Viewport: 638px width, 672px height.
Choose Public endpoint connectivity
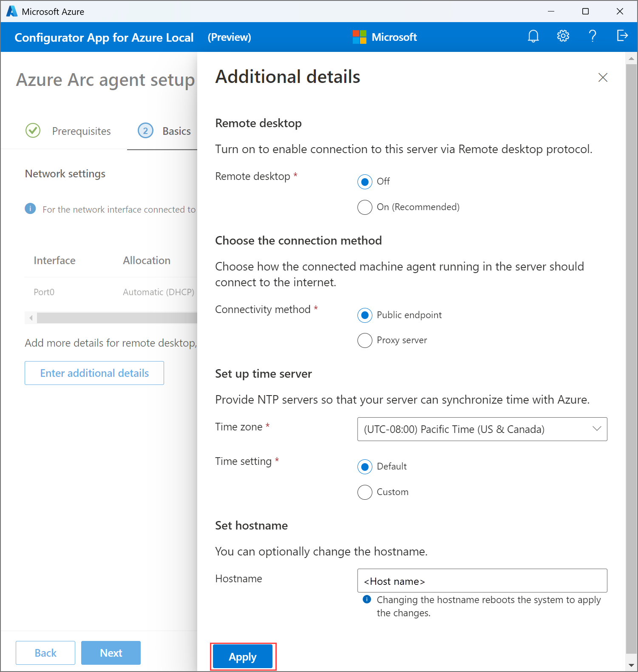click(x=365, y=315)
